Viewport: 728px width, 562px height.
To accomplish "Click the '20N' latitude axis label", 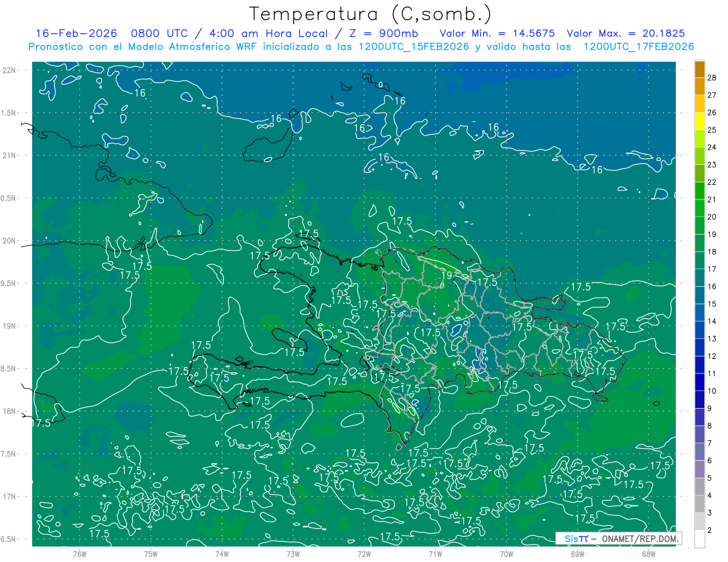I will [9, 241].
